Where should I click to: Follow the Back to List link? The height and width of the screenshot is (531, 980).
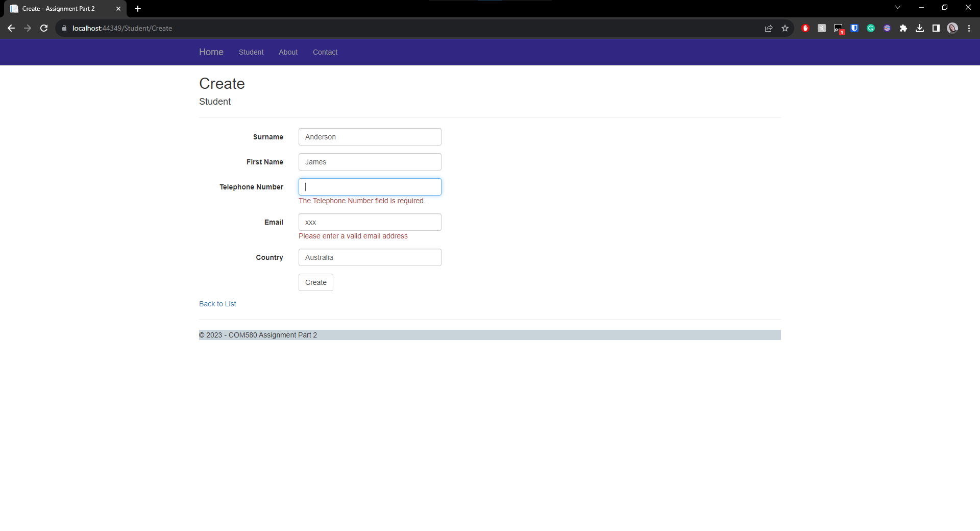click(217, 304)
